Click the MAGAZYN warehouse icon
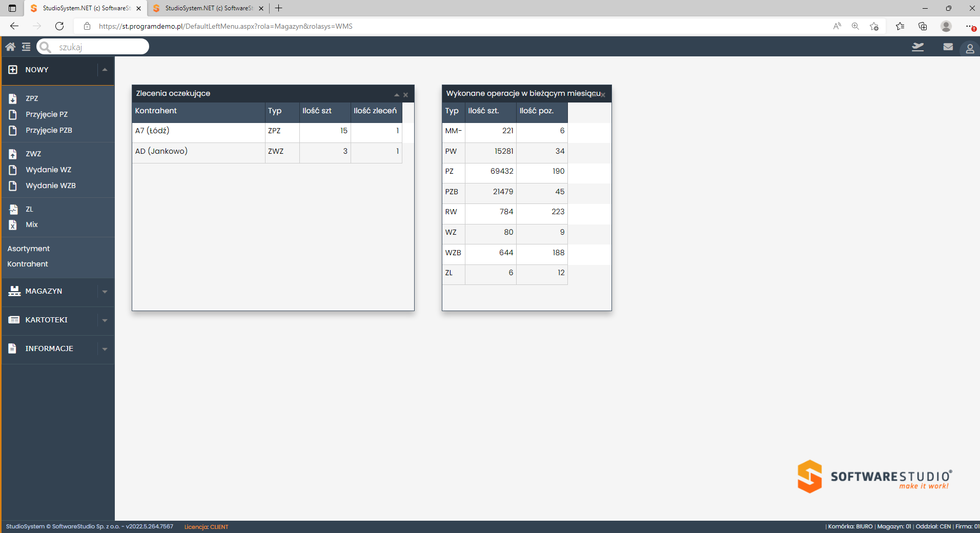This screenshot has width=980, height=533. coord(14,291)
